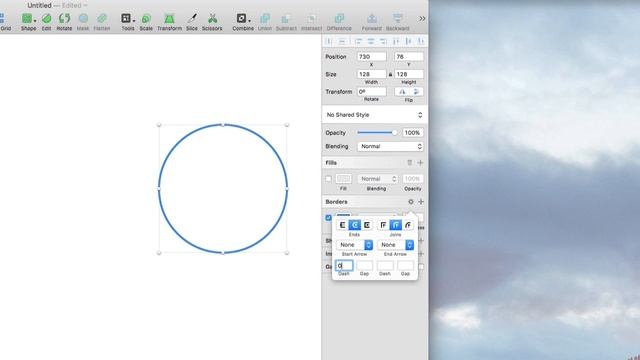Click the Opacity slider knob
The width and height of the screenshot is (640, 360).
pos(394,133)
